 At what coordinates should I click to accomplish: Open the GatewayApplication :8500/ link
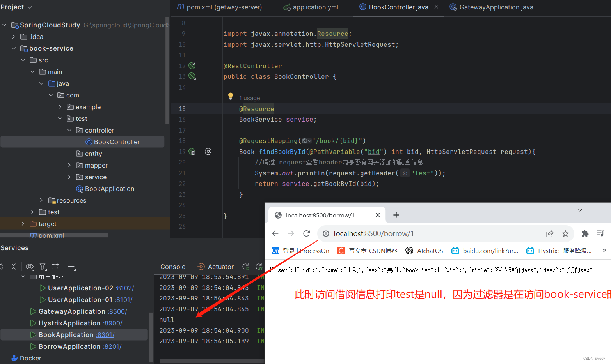click(x=117, y=311)
